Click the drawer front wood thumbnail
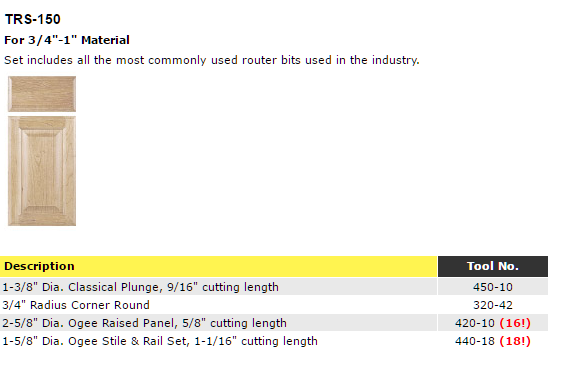The height and width of the screenshot is (371, 569). [42, 94]
